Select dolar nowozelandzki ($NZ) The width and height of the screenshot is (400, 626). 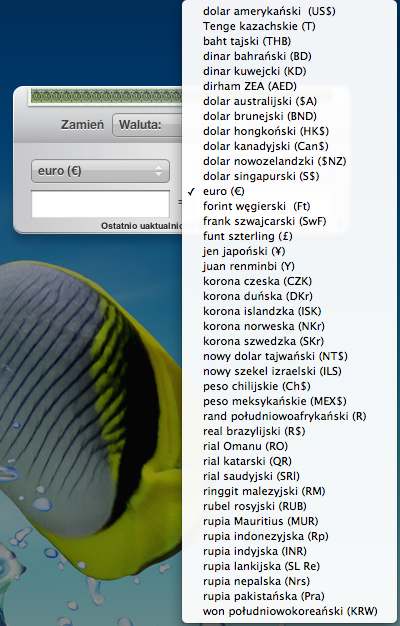tap(289, 161)
